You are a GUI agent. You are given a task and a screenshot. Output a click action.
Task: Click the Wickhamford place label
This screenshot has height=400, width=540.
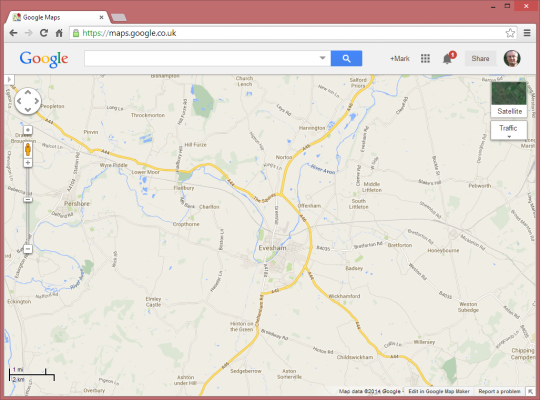[344, 296]
